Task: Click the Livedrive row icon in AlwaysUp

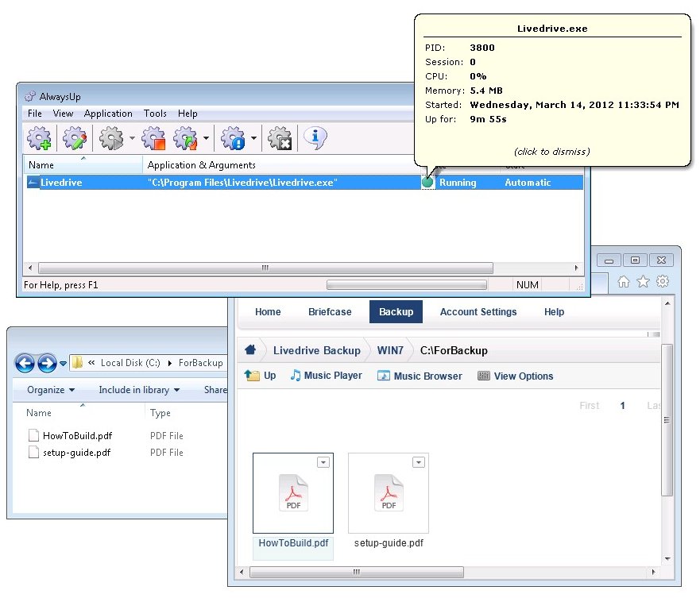Action: [33, 182]
